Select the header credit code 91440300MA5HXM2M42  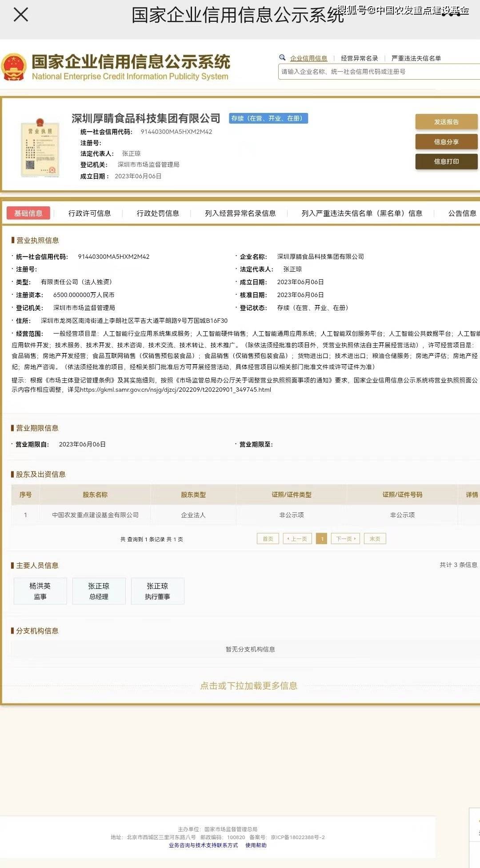176,132
